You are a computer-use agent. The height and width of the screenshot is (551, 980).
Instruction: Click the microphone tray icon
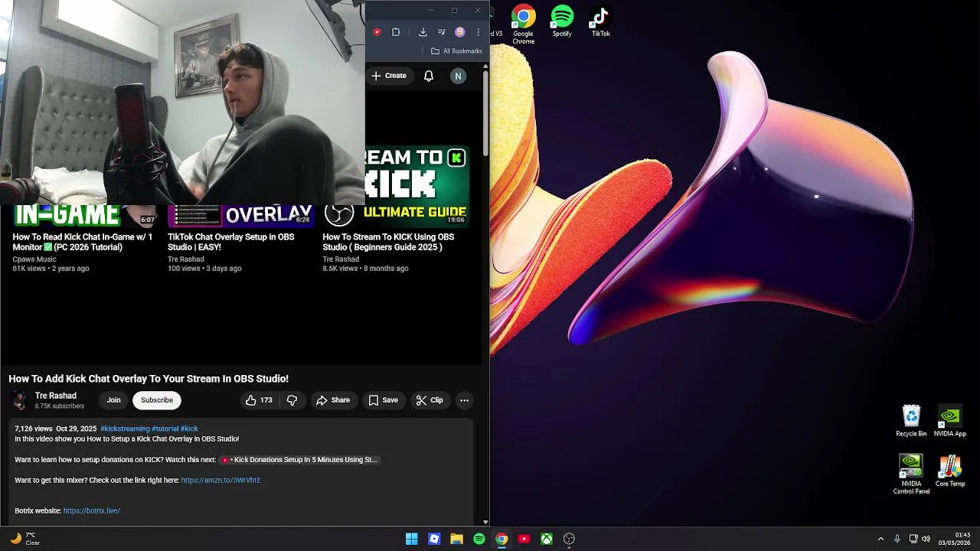tap(897, 539)
